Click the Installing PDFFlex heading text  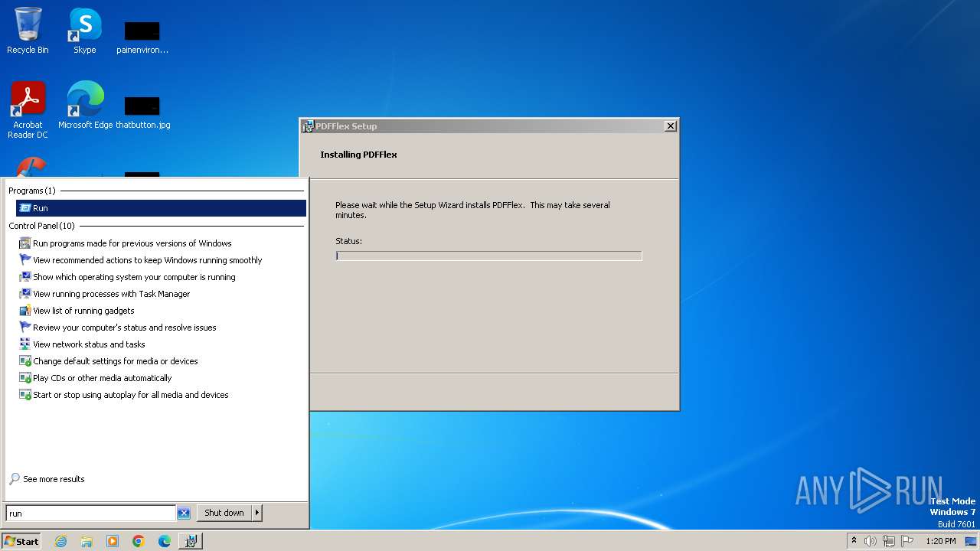pos(358,155)
